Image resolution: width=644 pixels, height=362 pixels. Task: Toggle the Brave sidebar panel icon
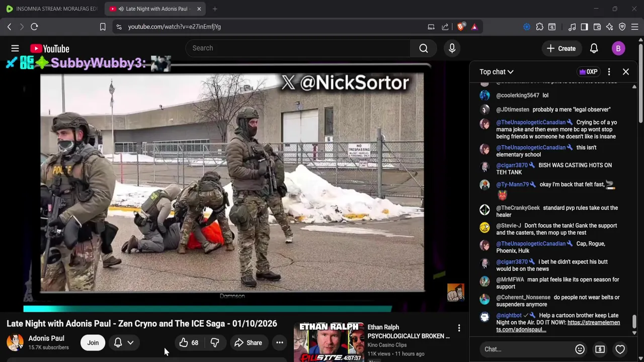584,27
